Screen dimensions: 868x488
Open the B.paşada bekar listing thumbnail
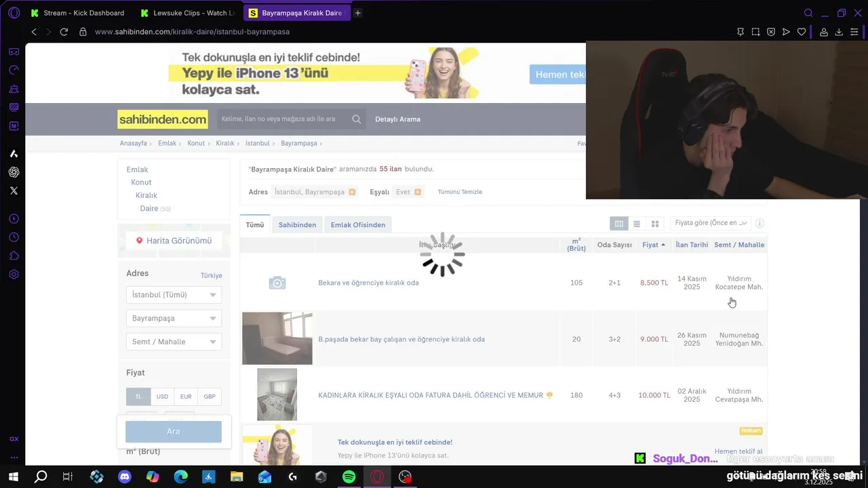(x=277, y=338)
